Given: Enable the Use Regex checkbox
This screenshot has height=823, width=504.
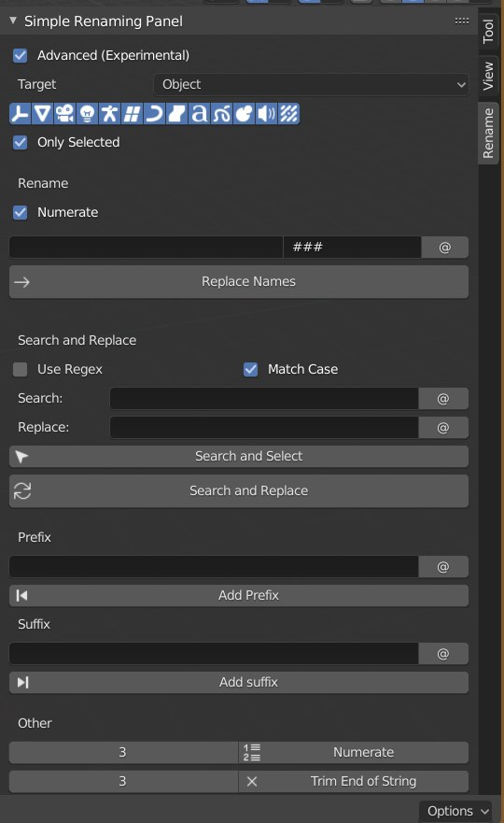Looking at the screenshot, I should [x=21, y=370].
